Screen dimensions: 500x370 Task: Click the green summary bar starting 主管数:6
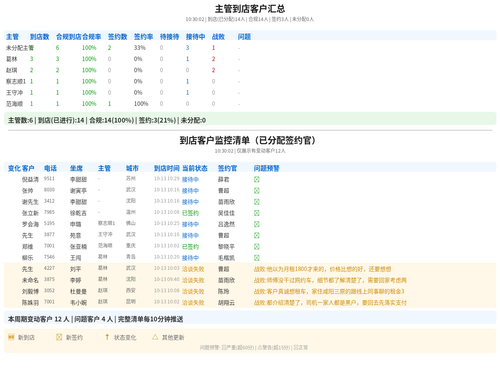tap(250, 119)
